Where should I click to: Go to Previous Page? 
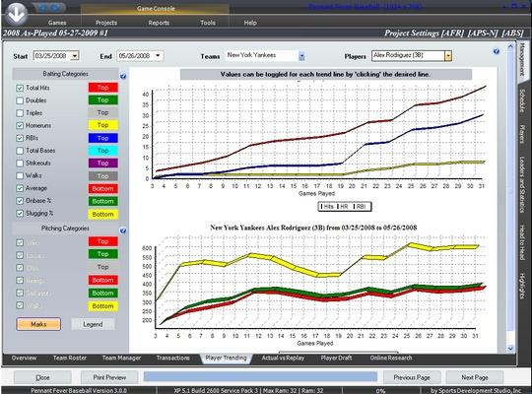412,377
